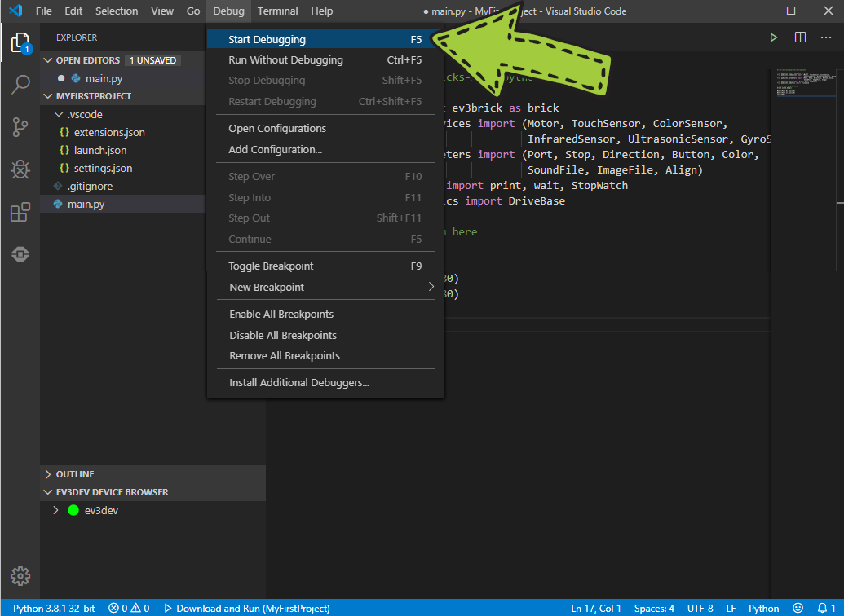Image resolution: width=844 pixels, height=616 pixels.
Task: Select main.py under MYFIRSTPROJECT
Action: click(122, 204)
